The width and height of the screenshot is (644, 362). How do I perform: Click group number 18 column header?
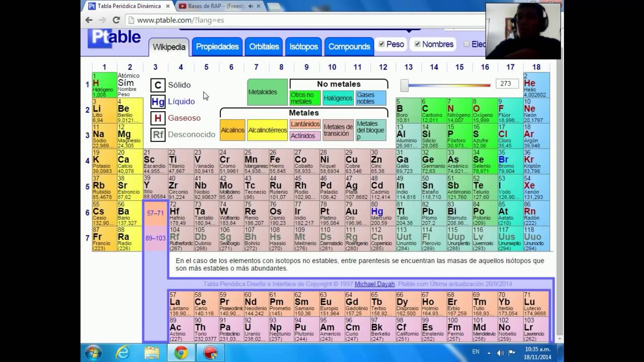click(x=536, y=67)
